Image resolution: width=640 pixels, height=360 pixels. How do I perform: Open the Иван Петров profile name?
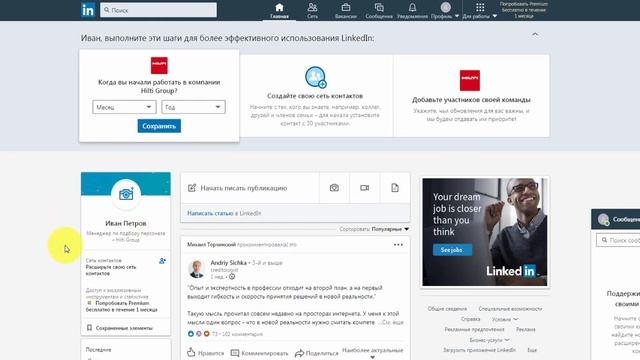126,223
